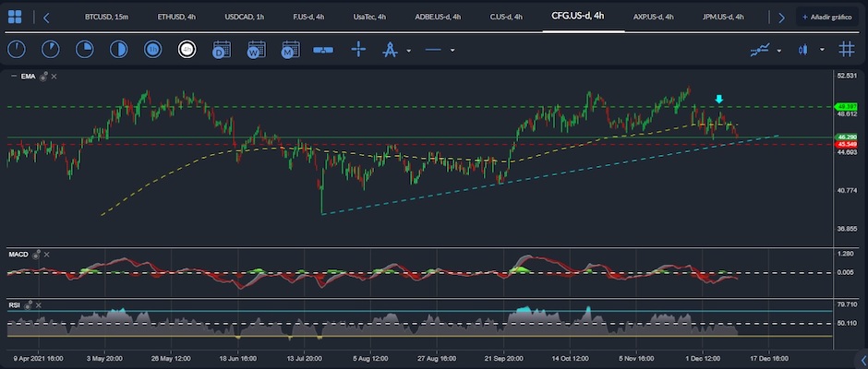Click the cyan down-arrow chart marker
This screenshot has height=369, width=868.
pos(718,99)
